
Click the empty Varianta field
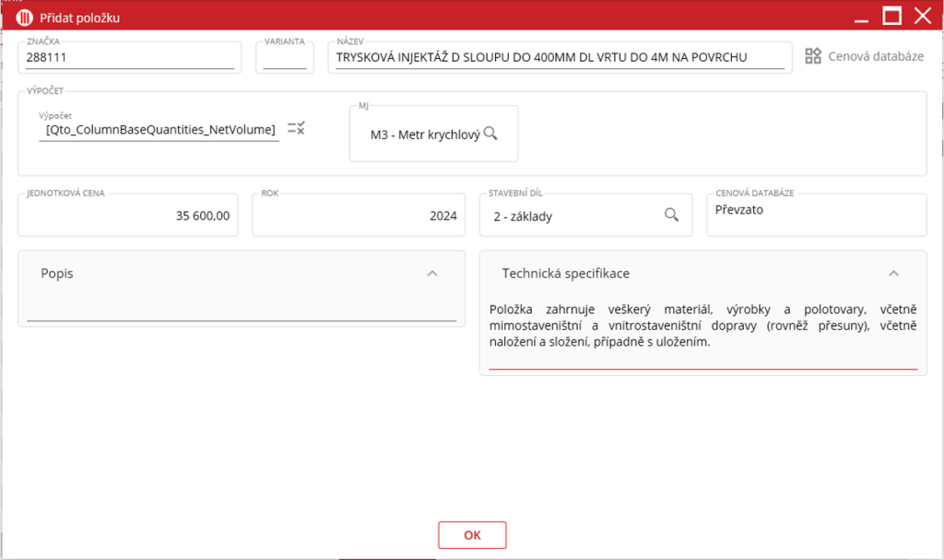[284, 57]
